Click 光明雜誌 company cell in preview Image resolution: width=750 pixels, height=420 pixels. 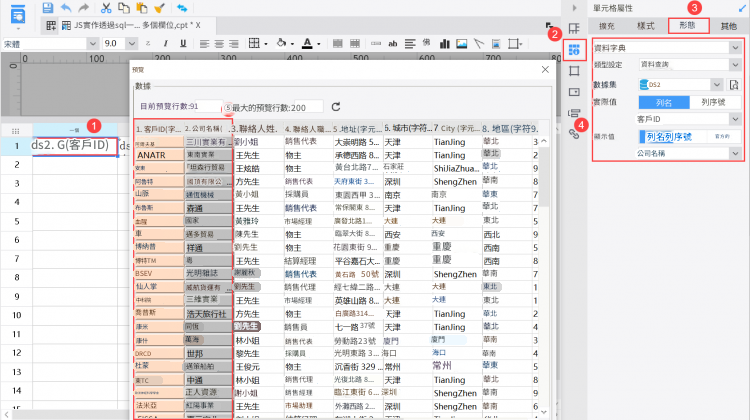208,274
